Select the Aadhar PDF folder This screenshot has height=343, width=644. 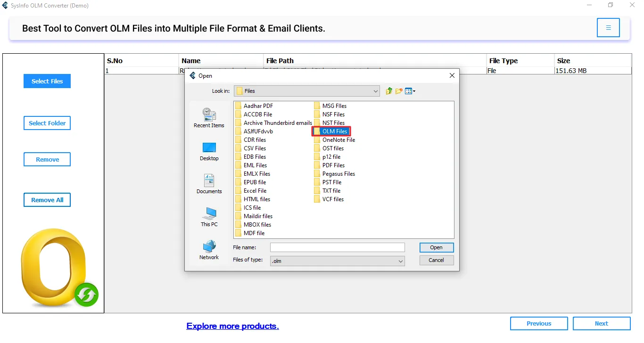click(x=254, y=106)
